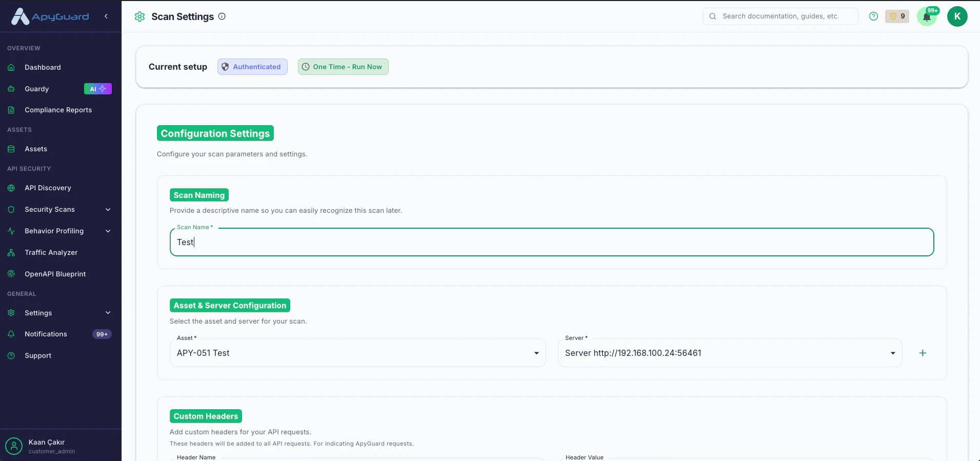
Task: Click the API Discovery globe icon
Action: (11, 188)
